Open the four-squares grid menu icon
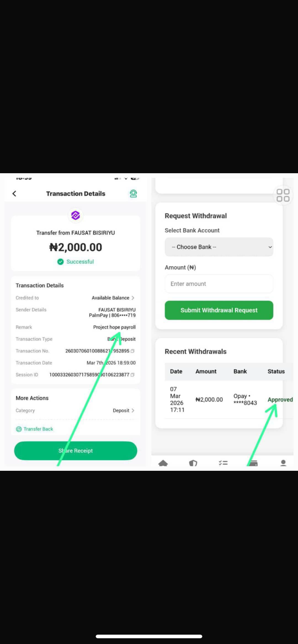Screen dimensions: 298x644 [283, 195]
